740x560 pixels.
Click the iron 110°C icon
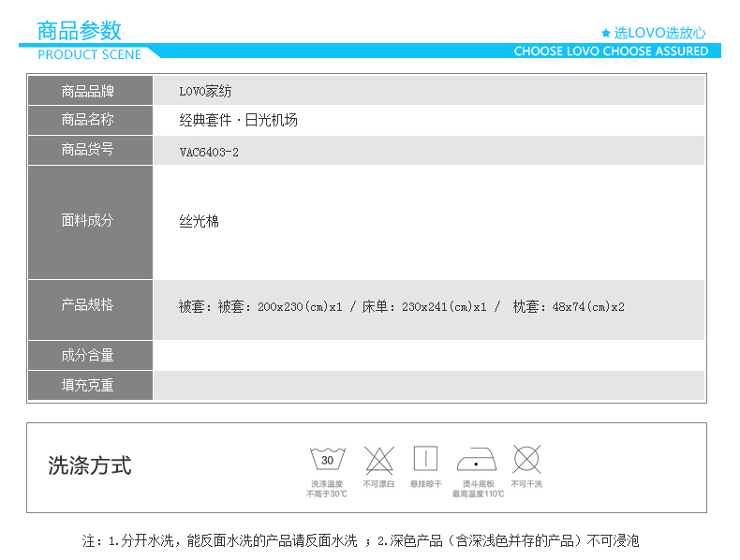tap(477, 460)
